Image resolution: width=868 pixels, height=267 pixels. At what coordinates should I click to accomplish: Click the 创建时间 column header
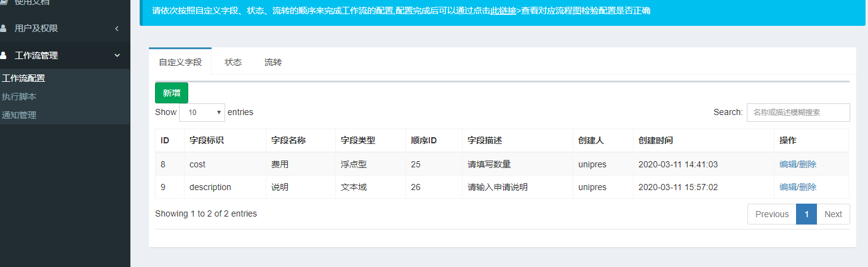pyautogui.click(x=704, y=141)
